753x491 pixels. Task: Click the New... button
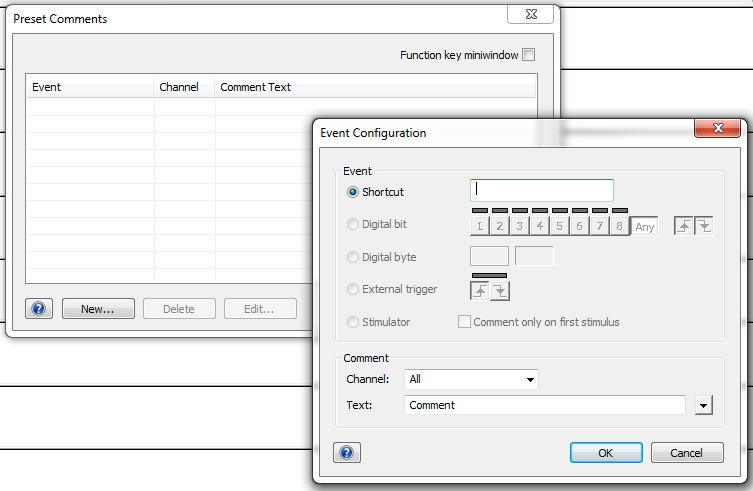tap(98, 309)
